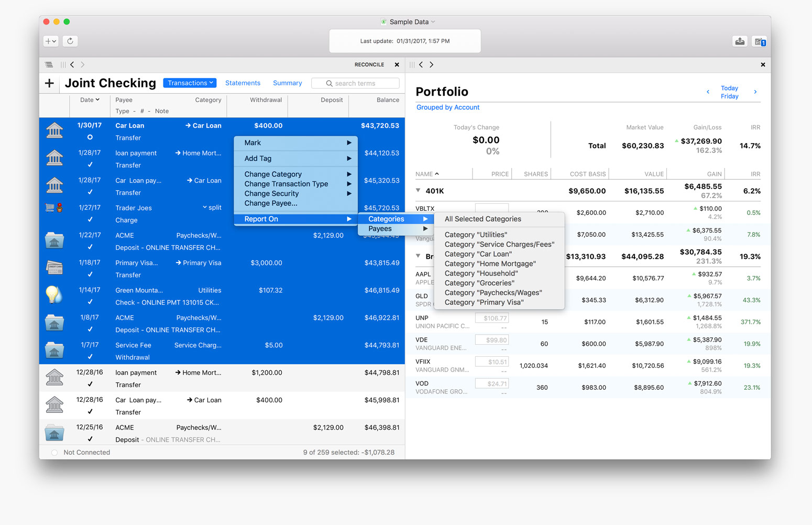The height and width of the screenshot is (525, 812).
Task: Open Add Tag submenu
Action: pos(296,158)
